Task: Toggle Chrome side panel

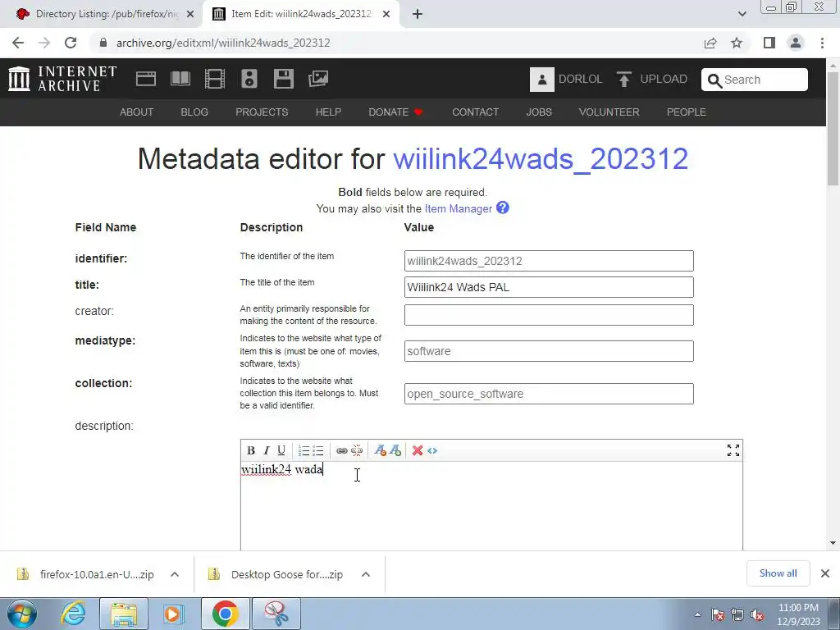Action: click(x=769, y=43)
